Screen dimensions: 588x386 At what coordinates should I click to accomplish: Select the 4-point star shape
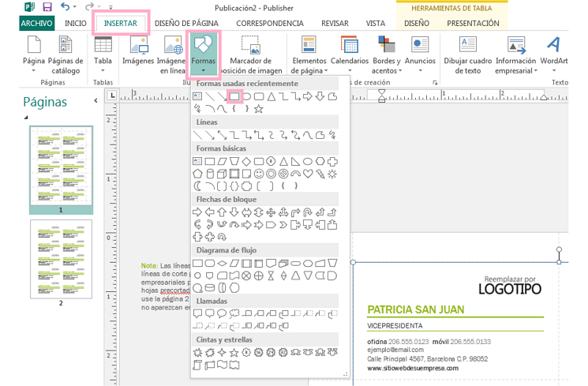(x=222, y=353)
